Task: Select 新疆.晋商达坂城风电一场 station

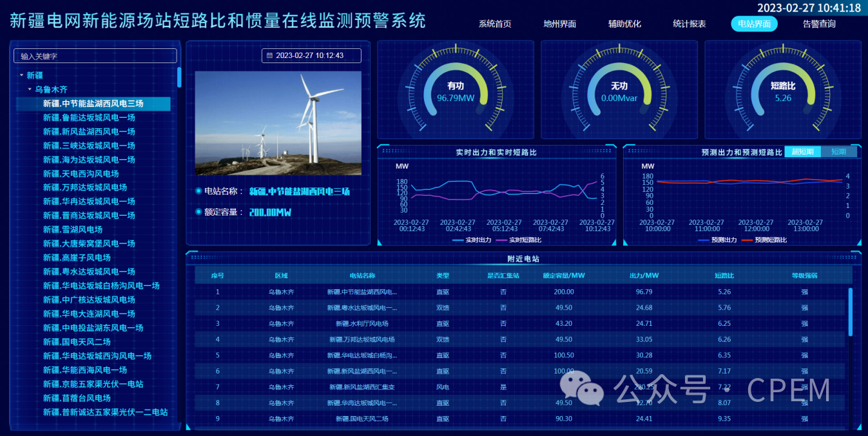Action: 89,216
